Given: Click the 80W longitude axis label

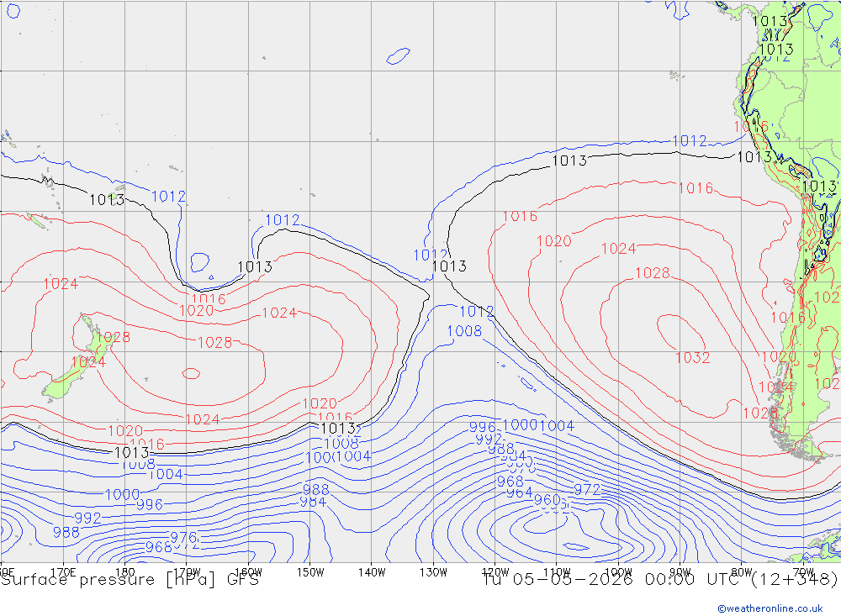Looking at the screenshot, I should tap(742, 572).
